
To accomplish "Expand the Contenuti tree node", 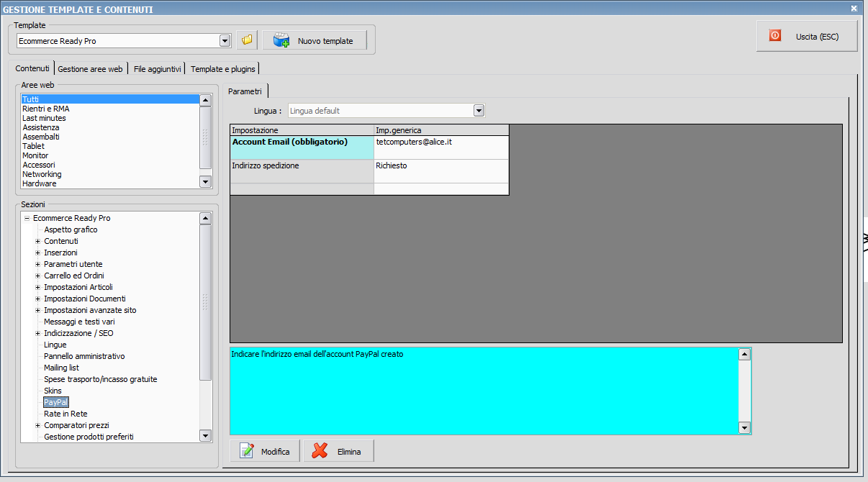I will 37,241.
